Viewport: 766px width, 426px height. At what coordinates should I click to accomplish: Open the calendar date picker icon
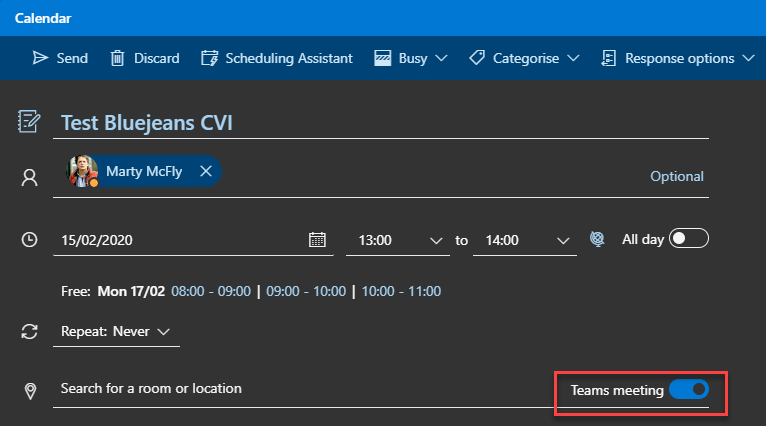click(x=317, y=240)
